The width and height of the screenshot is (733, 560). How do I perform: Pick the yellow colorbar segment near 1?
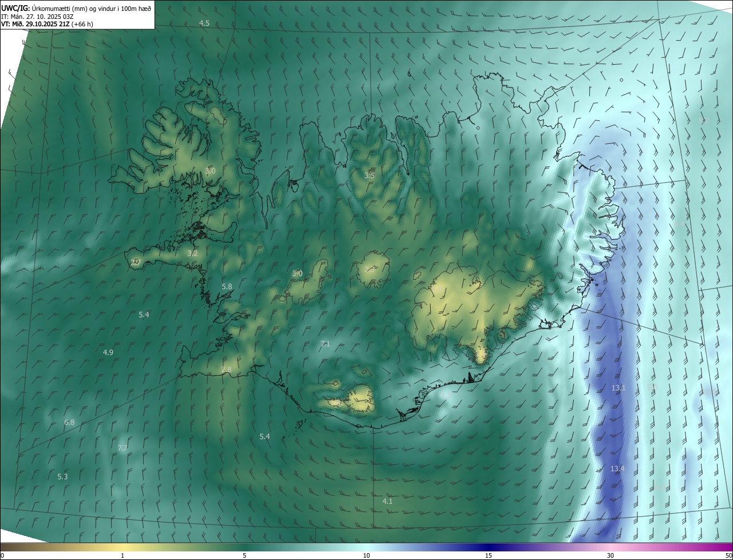(x=123, y=547)
